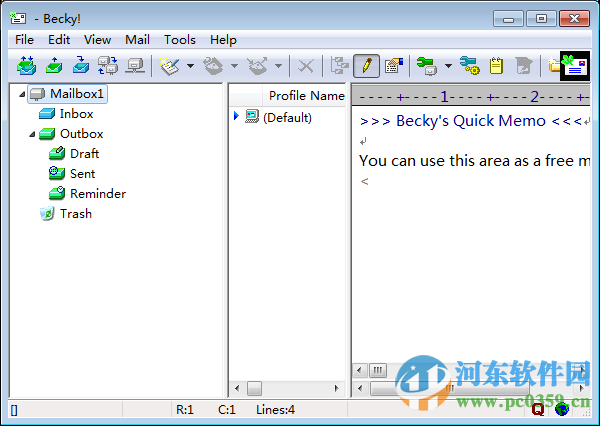The width and height of the screenshot is (600, 426).
Task: Open the remote mailbox computer icon
Action: point(135,65)
